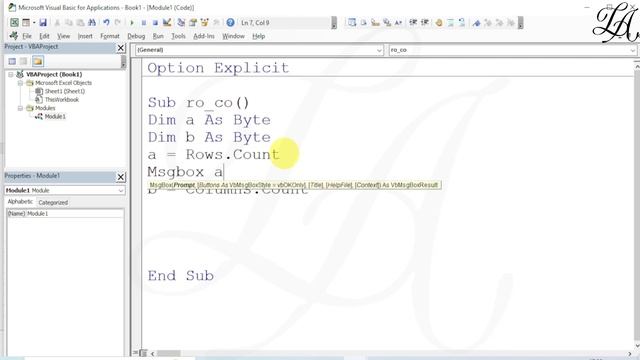
Task: Click the Comment Block icon
Action: point(451,23)
